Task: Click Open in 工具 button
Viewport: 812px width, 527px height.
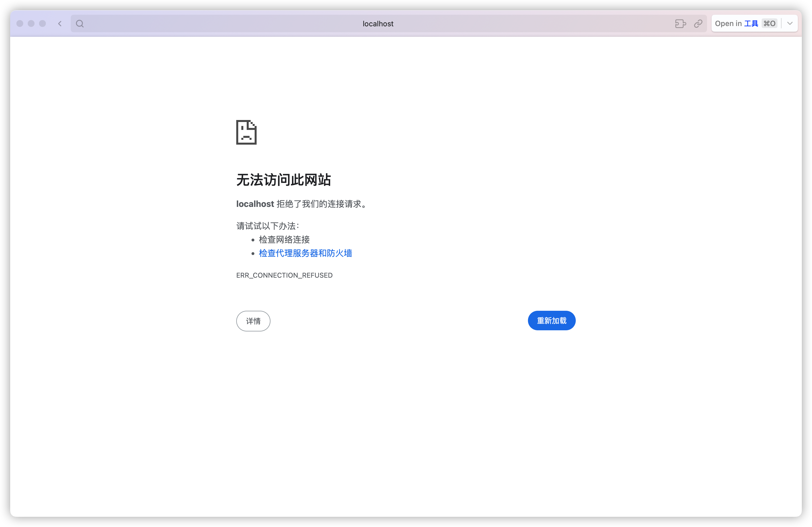Action: 736,23
